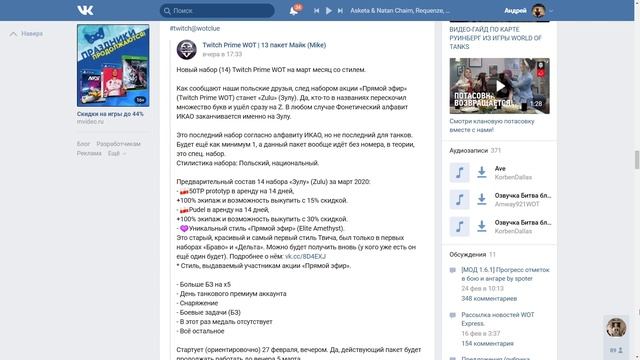
Task: Play Озвучка Битва by Amway921WOT
Action: (459, 200)
